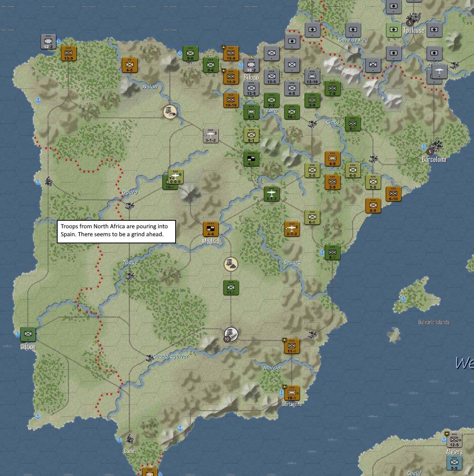The image size is (474, 476).
Task: Click the Guadalquiver river label
Action: (170, 356)
